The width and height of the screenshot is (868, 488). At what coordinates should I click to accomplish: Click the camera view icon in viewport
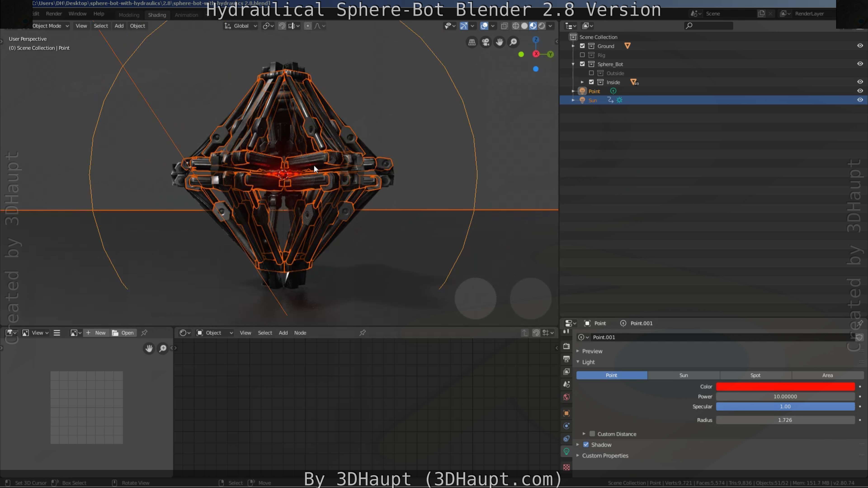[486, 42]
